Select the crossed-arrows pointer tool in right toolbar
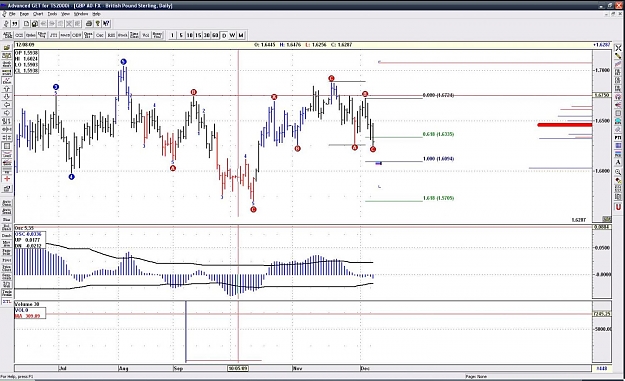 [618, 48]
